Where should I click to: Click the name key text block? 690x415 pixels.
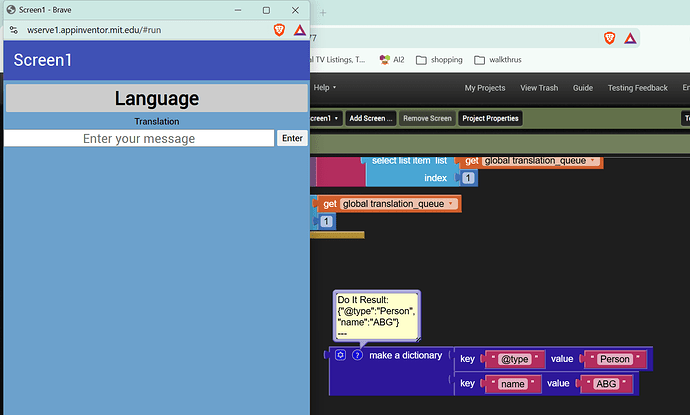tap(513, 384)
